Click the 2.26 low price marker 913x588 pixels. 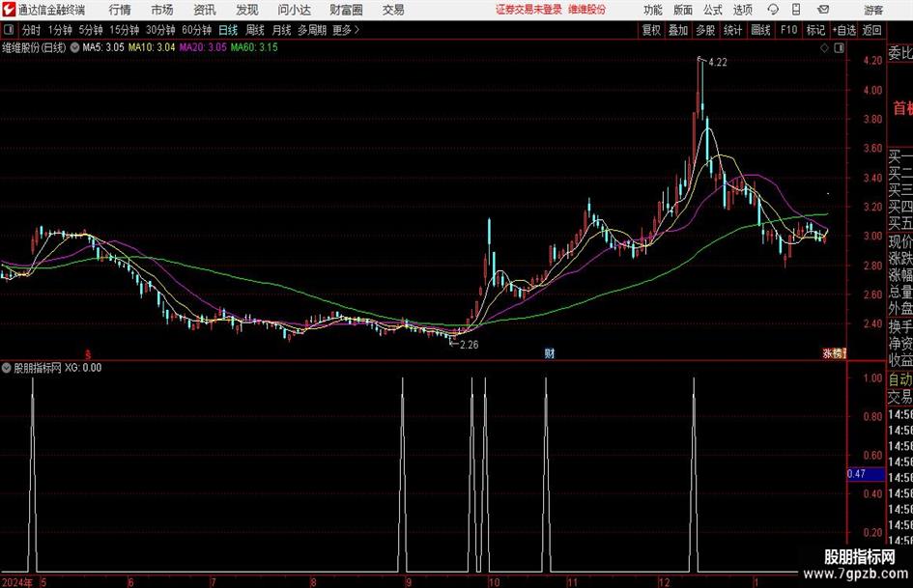[x=469, y=345]
